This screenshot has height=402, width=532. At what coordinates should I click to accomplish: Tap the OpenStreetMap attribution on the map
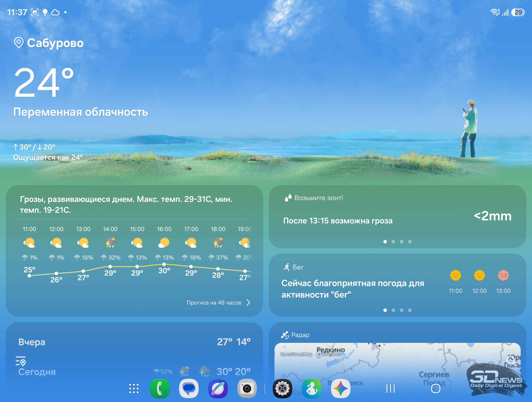pyautogui.click(x=296, y=354)
